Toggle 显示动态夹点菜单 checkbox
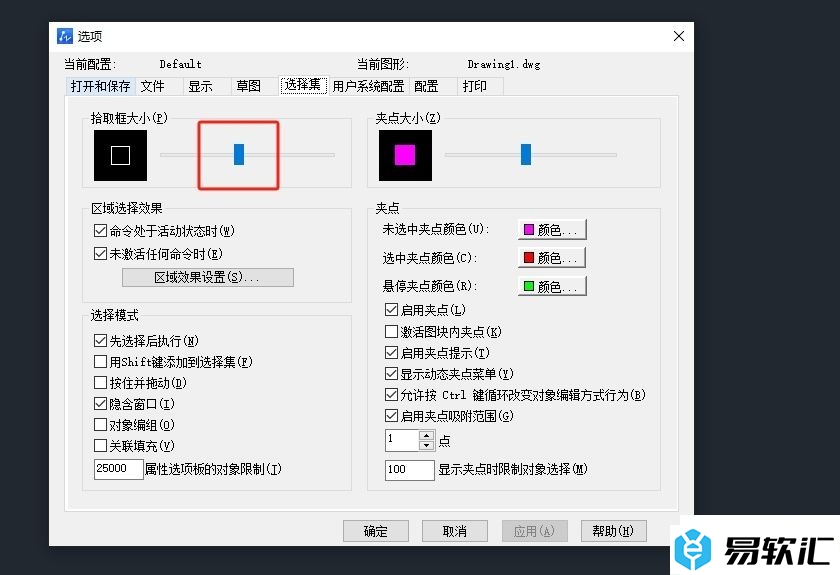The width and height of the screenshot is (840, 575). [x=392, y=374]
